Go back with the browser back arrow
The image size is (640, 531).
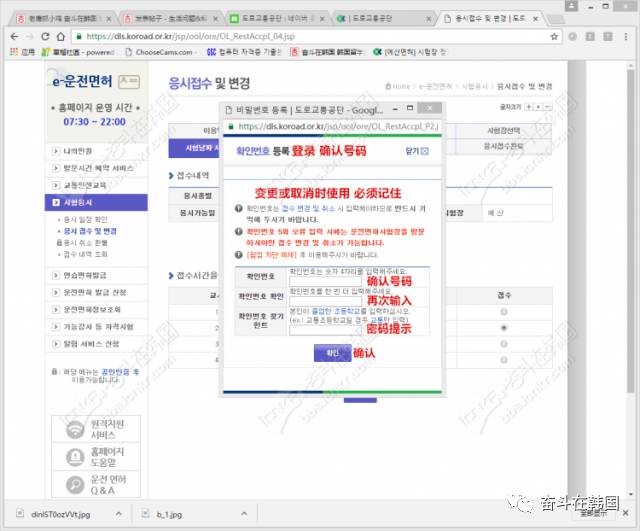tap(14, 37)
